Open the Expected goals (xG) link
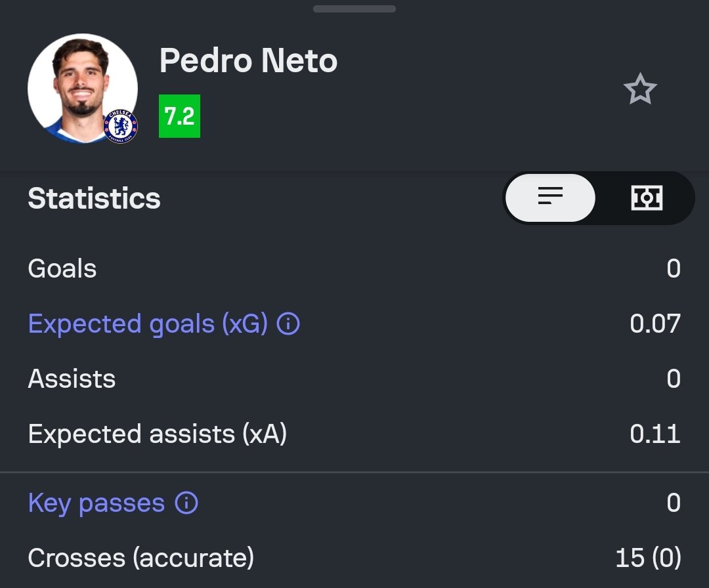 coord(148,324)
